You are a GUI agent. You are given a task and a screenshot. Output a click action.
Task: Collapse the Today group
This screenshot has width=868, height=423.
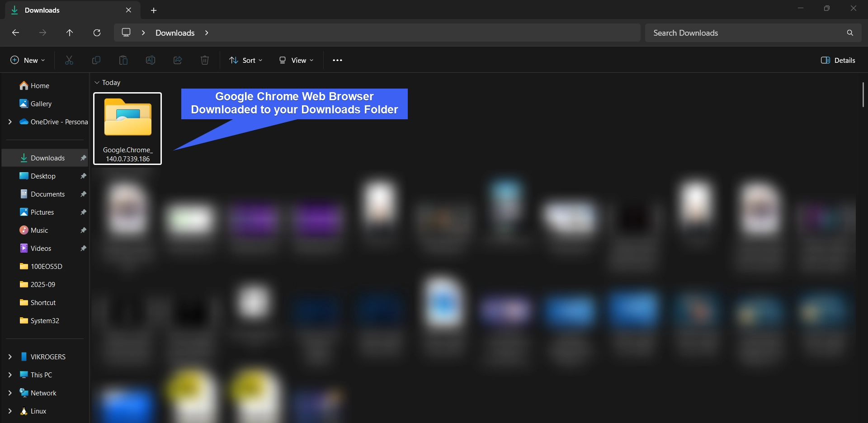pos(96,82)
